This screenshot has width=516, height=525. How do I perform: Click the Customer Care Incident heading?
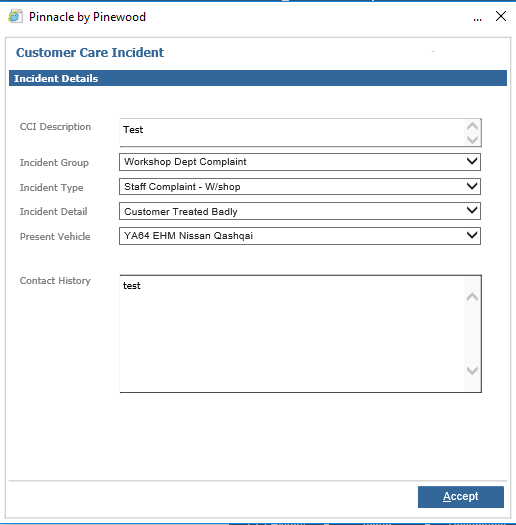[90, 53]
